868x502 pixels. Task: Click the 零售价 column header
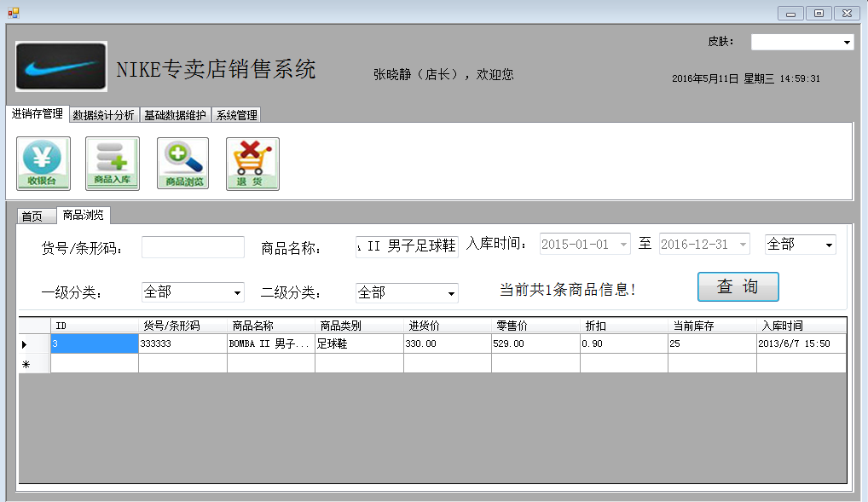535,326
